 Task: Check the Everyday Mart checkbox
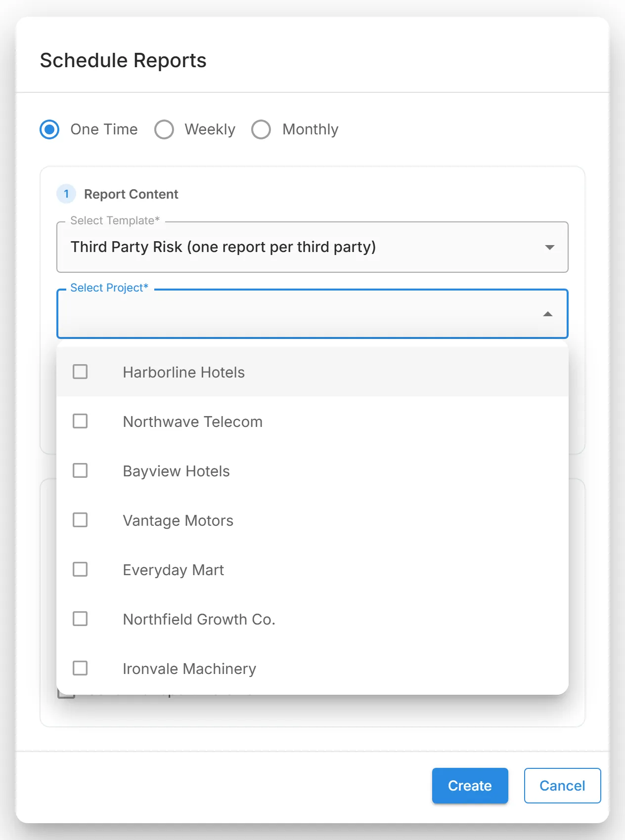80,569
